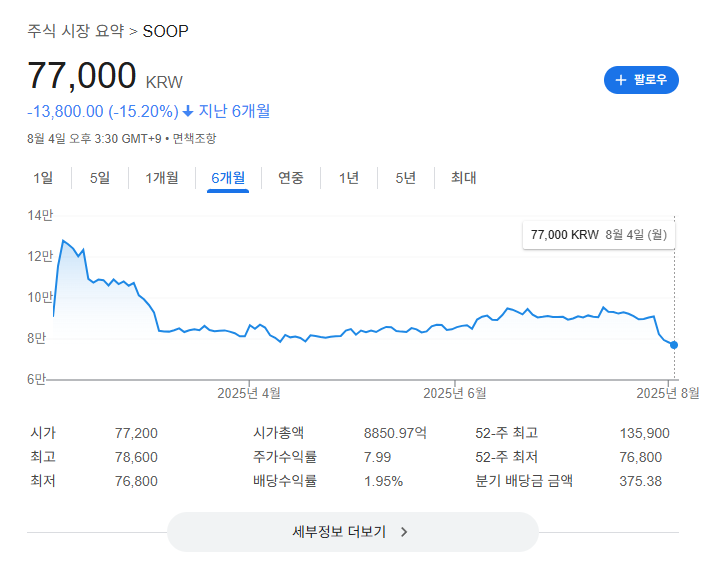
Task: Go back to 주식 시장 요약 breadcrumb
Action: tap(75, 31)
